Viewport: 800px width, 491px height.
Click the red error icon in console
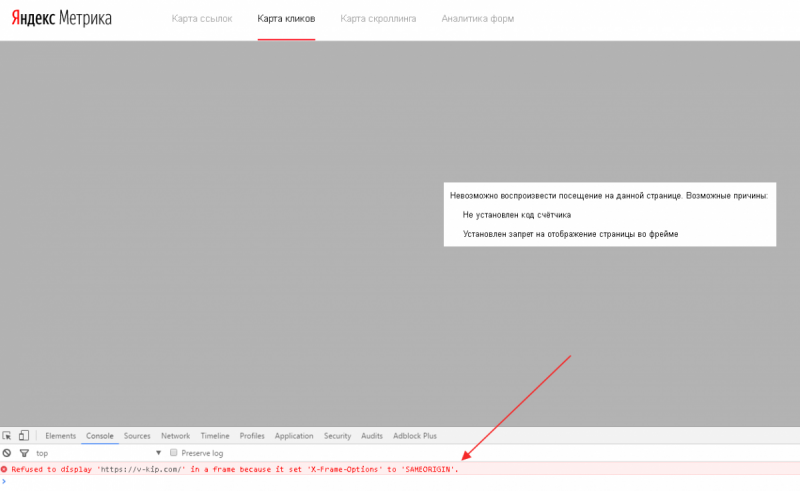click(x=4, y=469)
